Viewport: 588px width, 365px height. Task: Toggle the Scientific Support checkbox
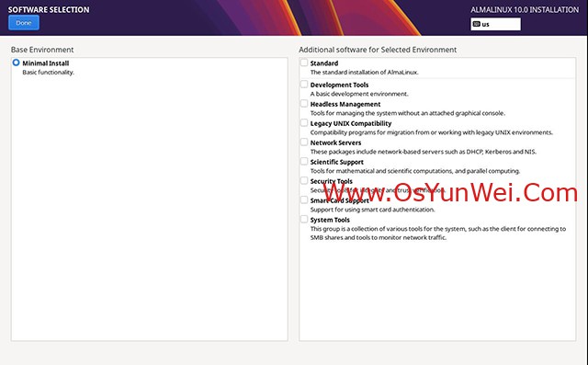point(304,162)
